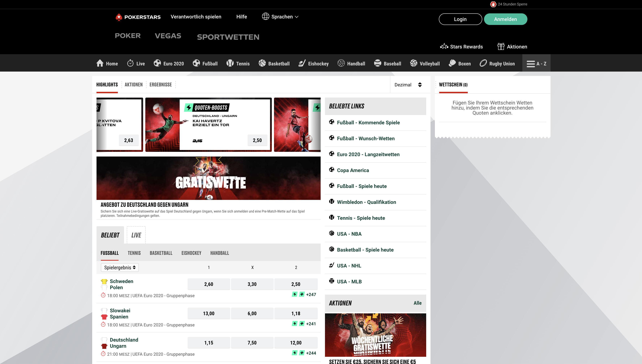Click the Boxen glove icon
Image resolution: width=642 pixels, height=364 pixels.
[x=452, y=63]
